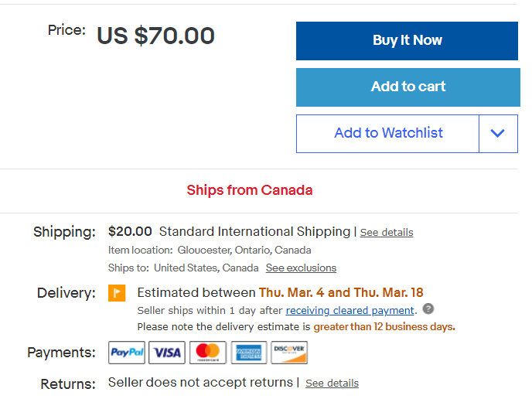The width and height of the screenshot is (532, 416).
Task: Click the US $70.00 price
Action: click(155, 36)
